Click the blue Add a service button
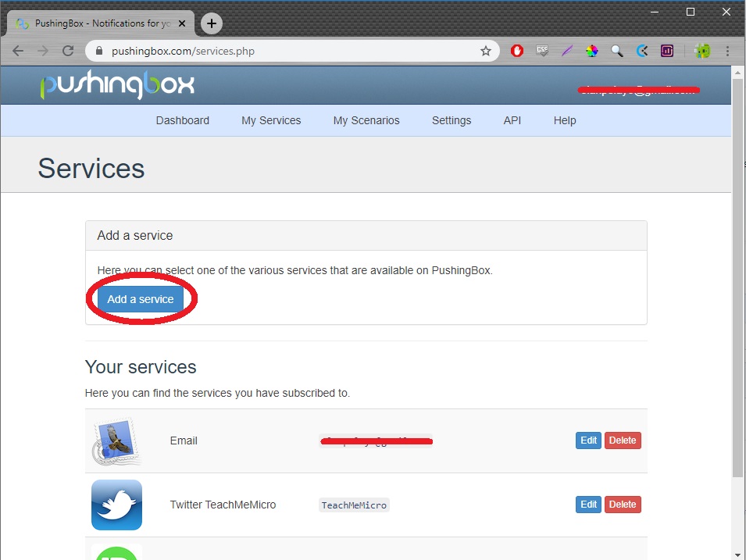This screenshot has height=560, width=746. 141,299
